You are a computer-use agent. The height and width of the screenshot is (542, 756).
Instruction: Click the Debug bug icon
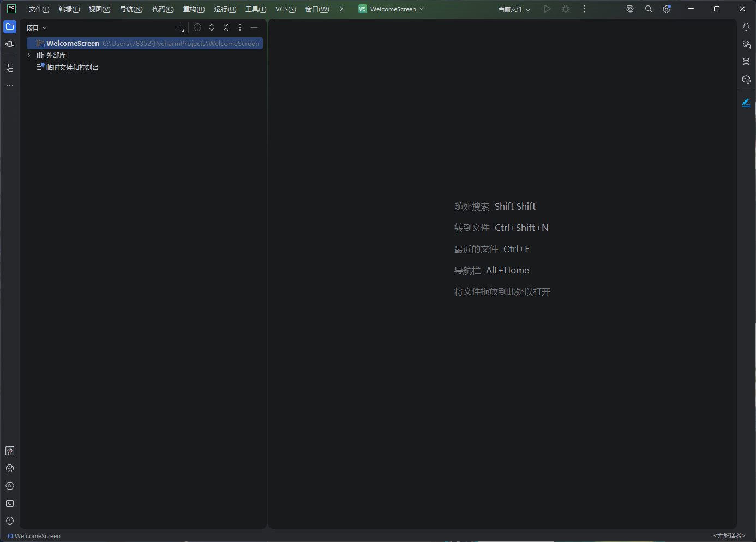[x=566, y=9]
